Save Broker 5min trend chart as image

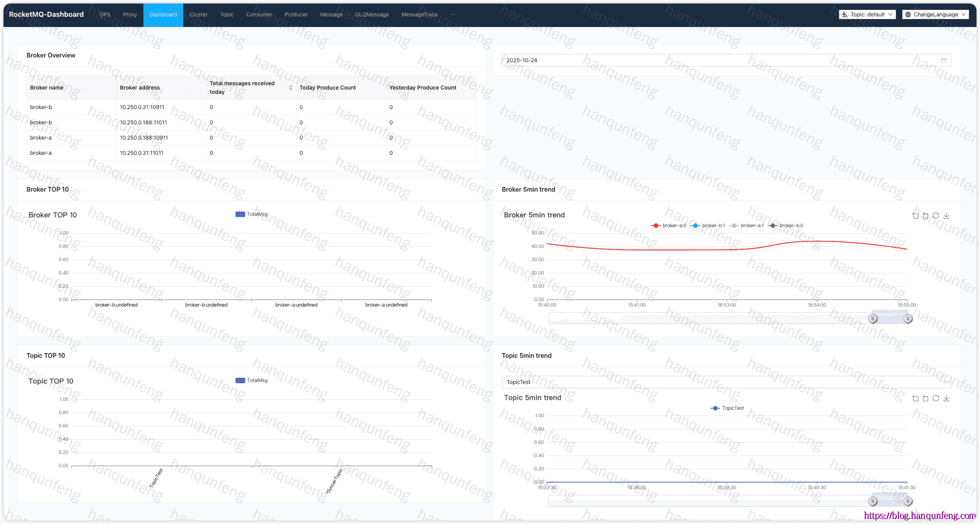click(x=946, y=215)
